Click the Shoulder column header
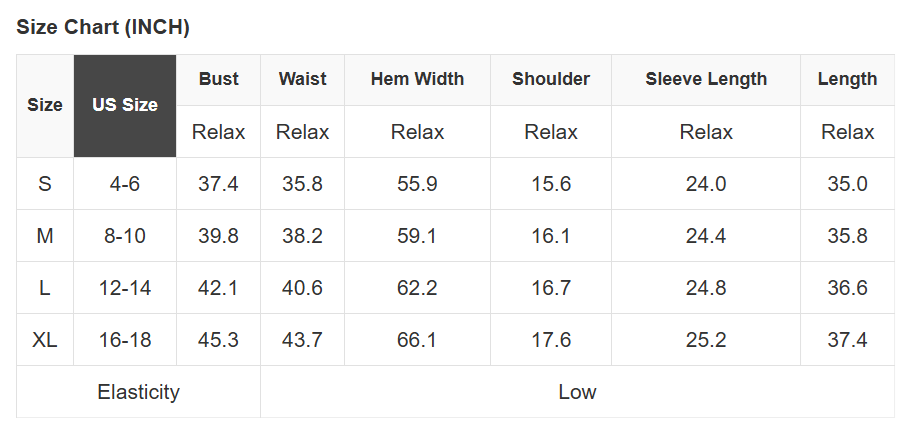This screenshot has width=906, height=441. tap(551, 79)
